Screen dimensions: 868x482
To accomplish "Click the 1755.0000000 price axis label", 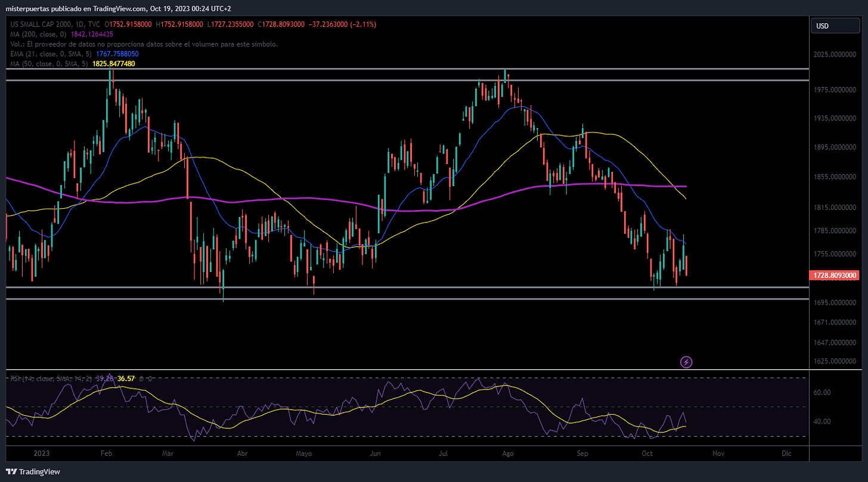I will click(835, 254).
